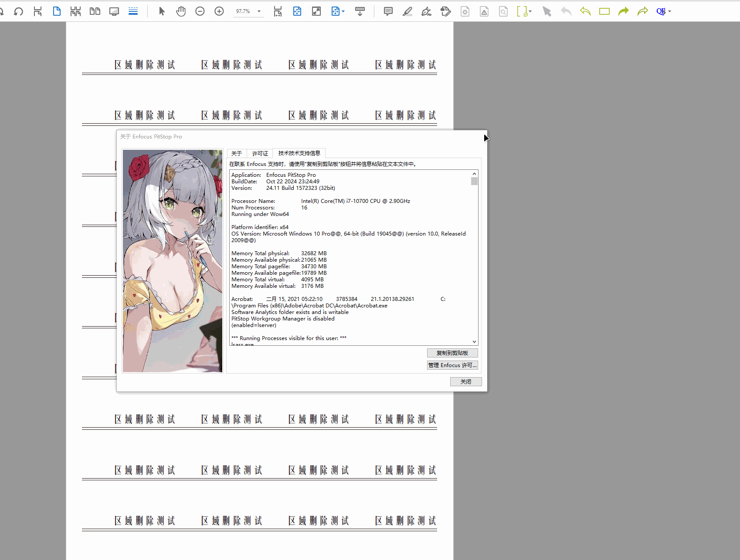The height and width of the screenshot is (560, 740).
Task: Click the gray undo arrow icon
Action: pyautogui.click(x=566, y=11)
